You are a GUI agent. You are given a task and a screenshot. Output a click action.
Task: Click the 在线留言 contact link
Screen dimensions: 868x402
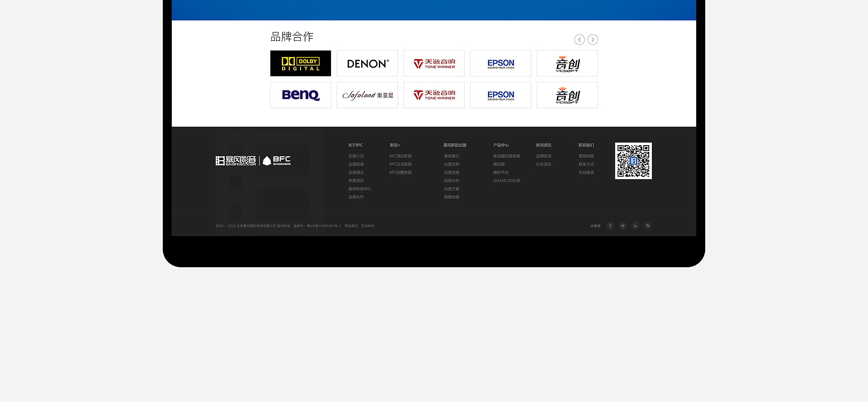[586, 173]
